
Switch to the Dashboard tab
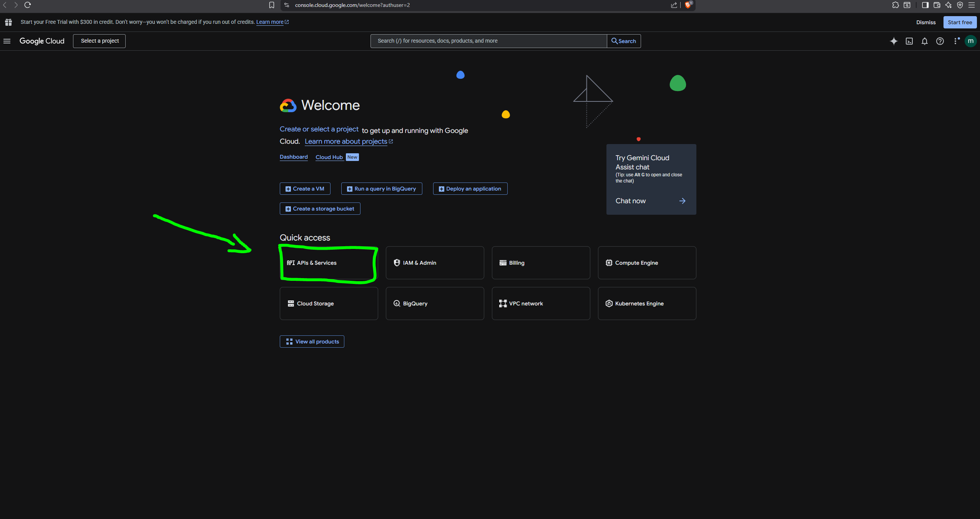[293, 157]
